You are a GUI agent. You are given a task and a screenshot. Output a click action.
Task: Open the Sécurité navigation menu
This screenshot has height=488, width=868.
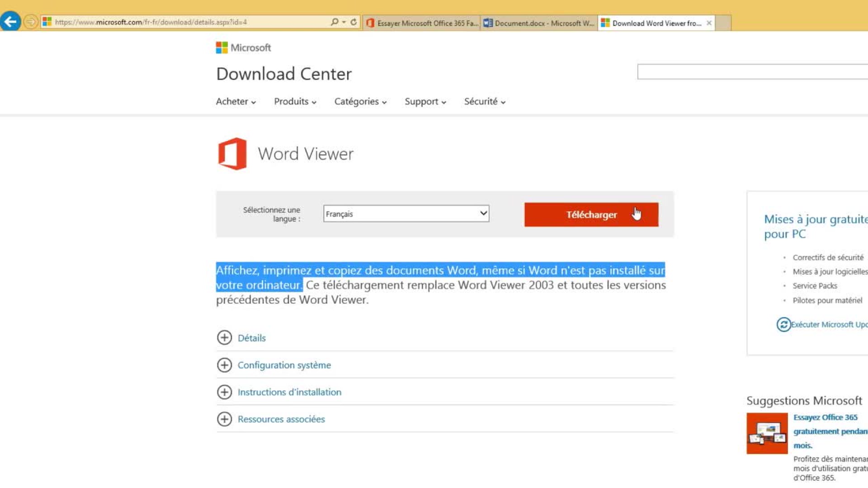click(x=484, y=102)
